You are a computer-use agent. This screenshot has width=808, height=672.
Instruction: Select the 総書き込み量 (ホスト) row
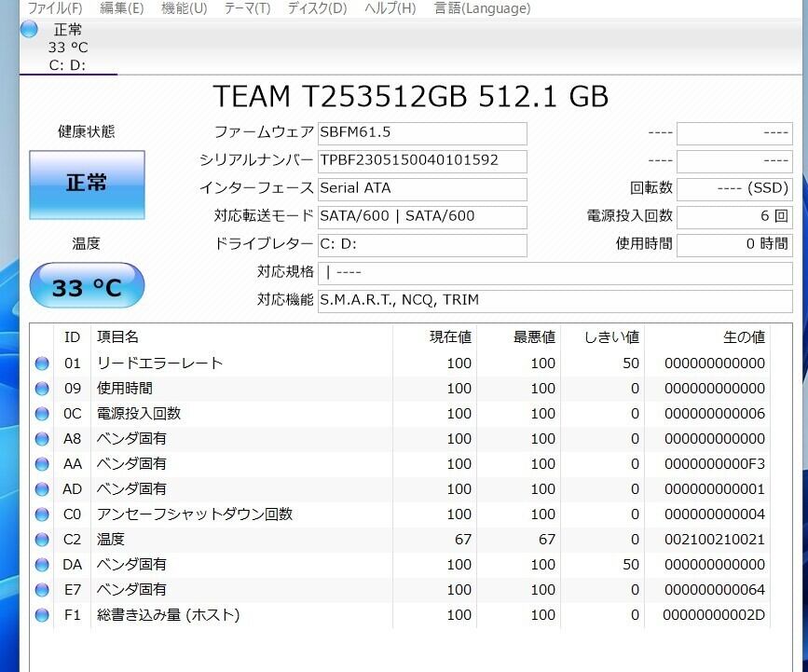coord(400,615)
